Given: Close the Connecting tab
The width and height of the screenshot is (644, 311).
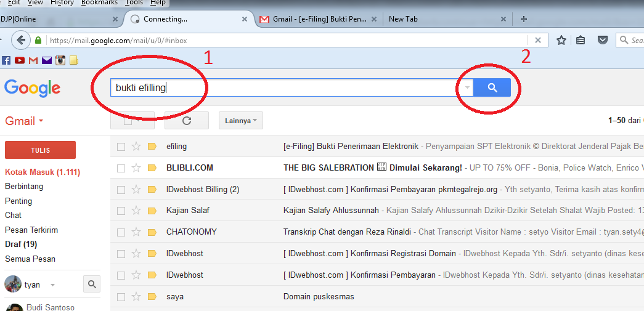Looking at the screenshot, I should (x=245, y=19).
